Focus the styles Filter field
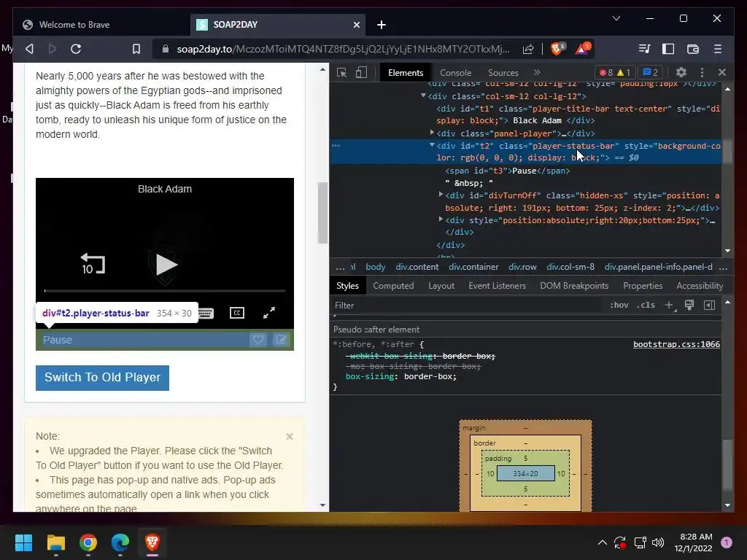This screenshot has width=747, height=560. coord(467,306)
